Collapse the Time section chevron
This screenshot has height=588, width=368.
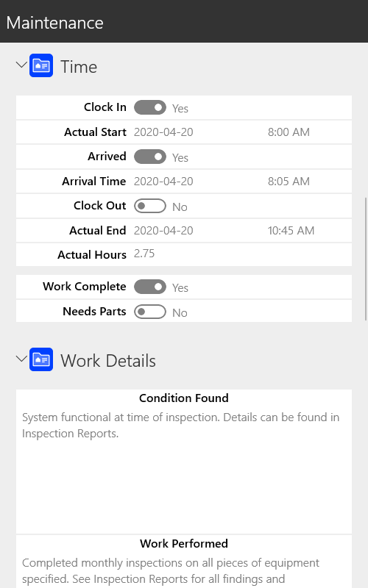[22, 65]
